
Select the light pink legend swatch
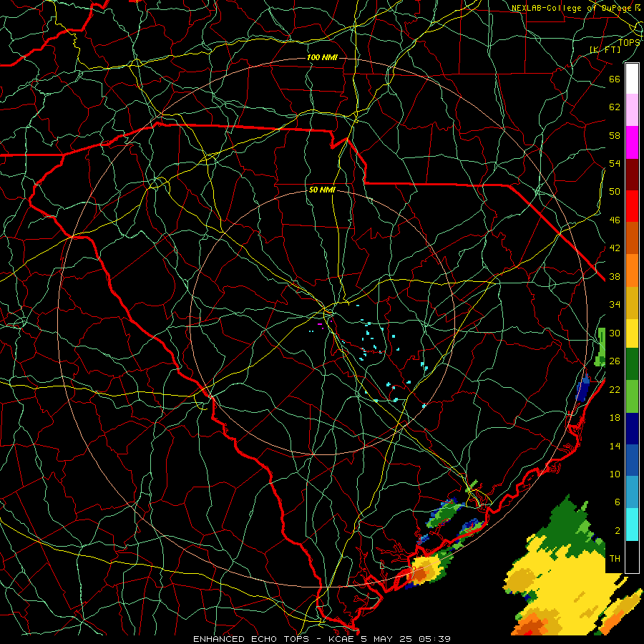[x=632, y=110]
